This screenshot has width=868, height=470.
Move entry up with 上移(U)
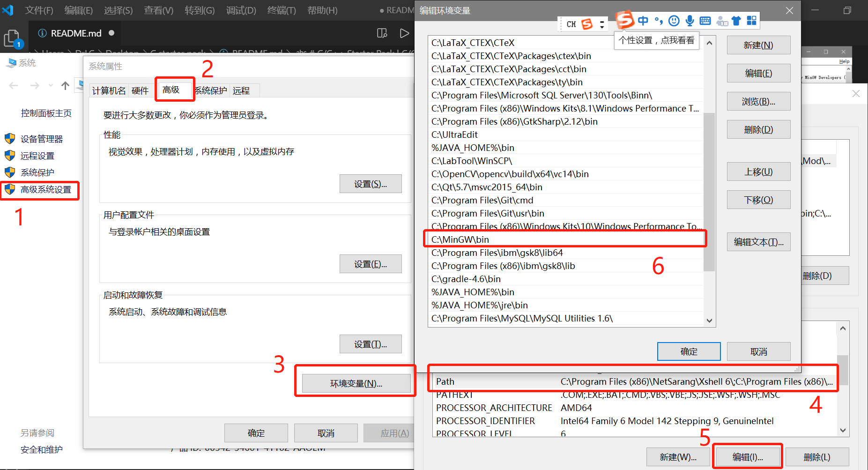[758, 172]
